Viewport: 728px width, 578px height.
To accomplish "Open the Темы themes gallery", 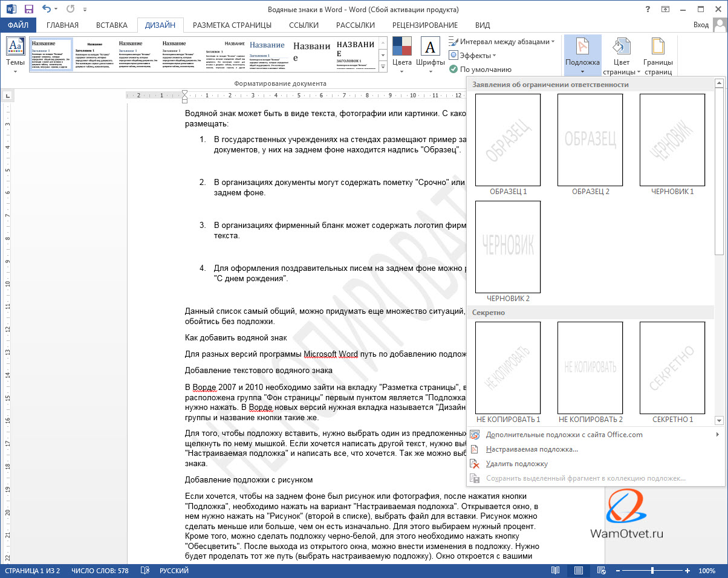I will coord(15,54).
